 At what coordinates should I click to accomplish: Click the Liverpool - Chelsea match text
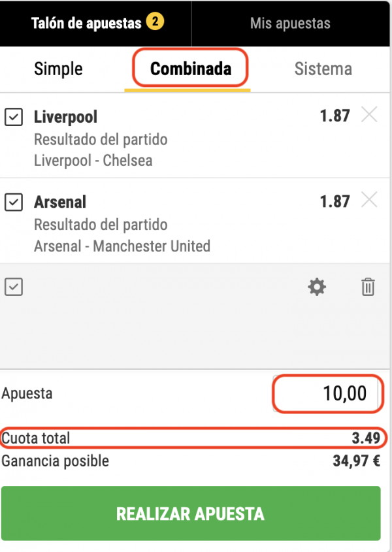point(93,161)
